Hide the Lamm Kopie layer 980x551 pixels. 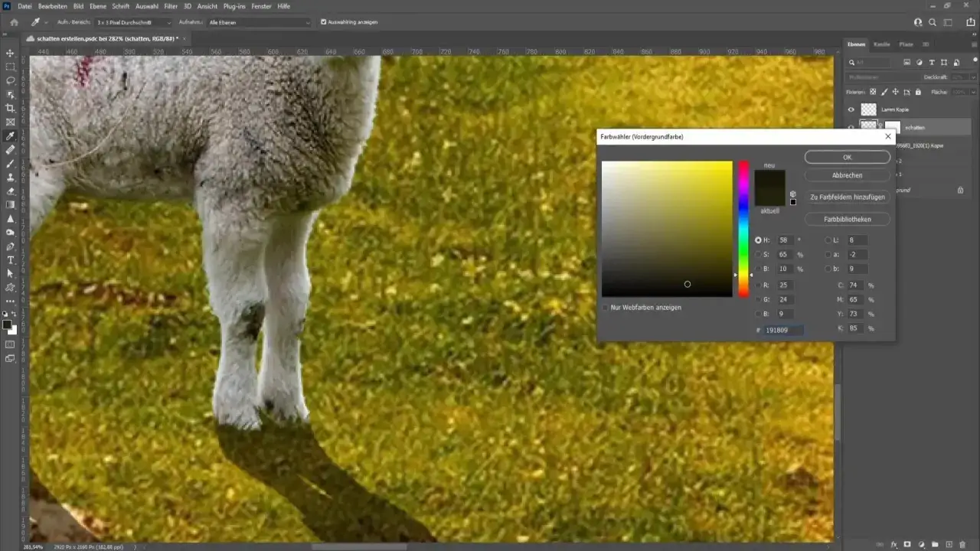[x=851, y=109]
